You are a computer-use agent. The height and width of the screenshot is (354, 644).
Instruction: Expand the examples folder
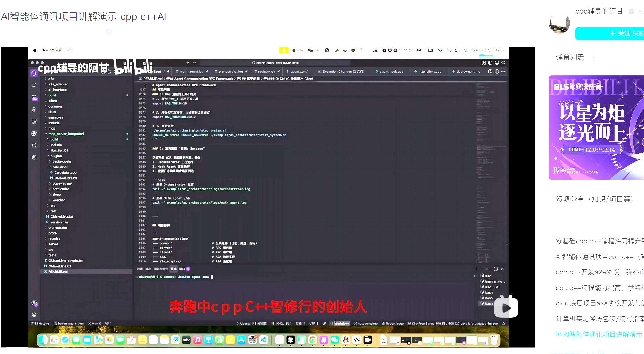pyautogui.click(x=56, y=117)
